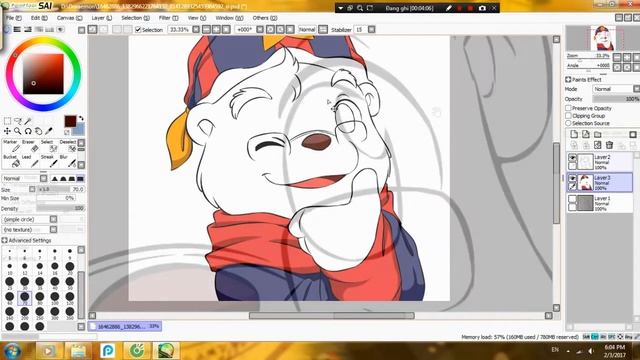The height and width of the screenshot is (360, 640).
Task: Enable Clipping Group checkbox
Action: [x=568, y=116]
